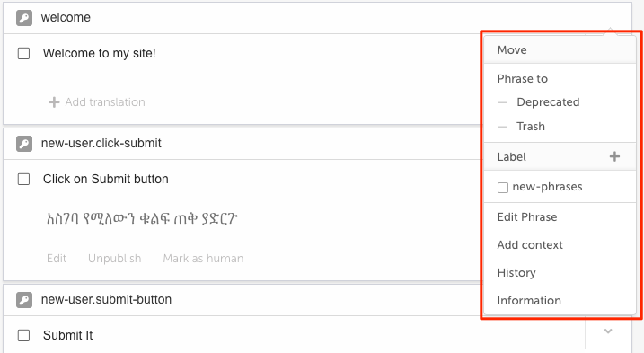Move phrase to Deprecated

pyautogui.click(x=548, y=102)
